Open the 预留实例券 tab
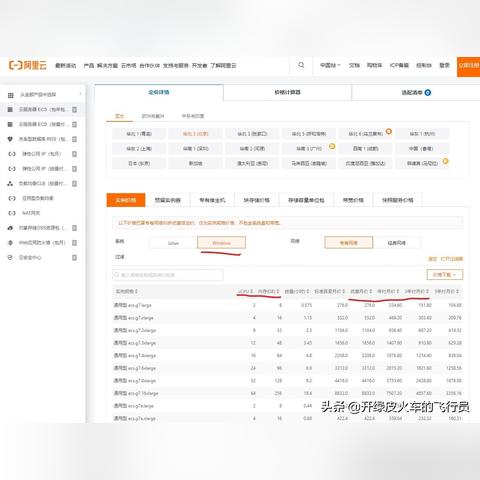This screenshot has width=480, height=480. pos(168,200)
